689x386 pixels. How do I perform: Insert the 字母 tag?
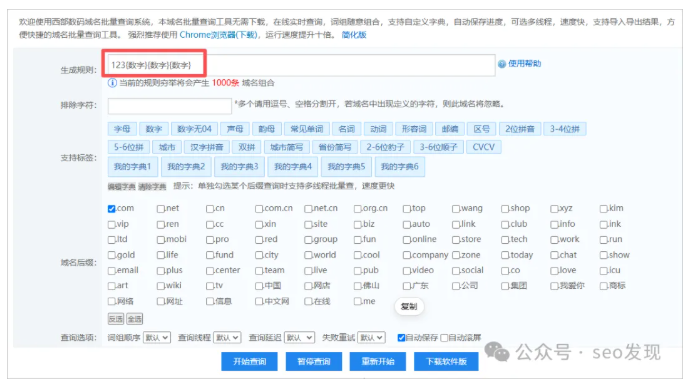122,129
